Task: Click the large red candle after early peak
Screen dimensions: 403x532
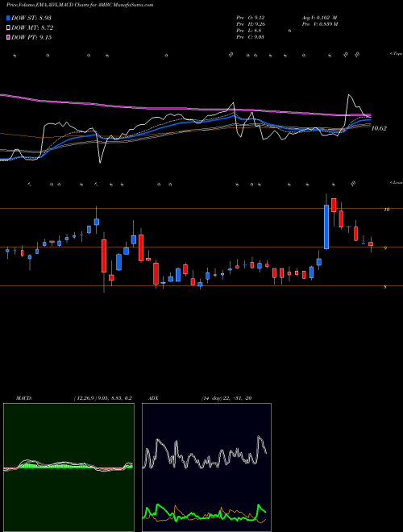Action: (x=104, y=256)
